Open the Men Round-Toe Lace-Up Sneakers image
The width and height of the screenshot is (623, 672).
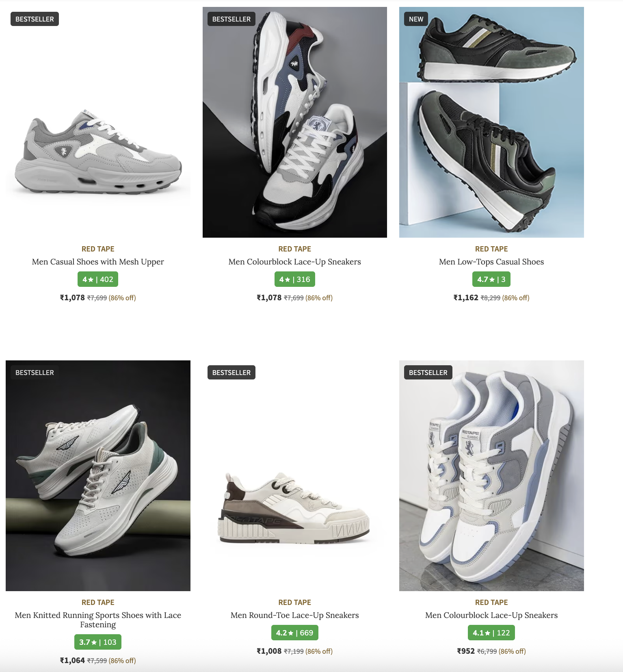[295, 476]
